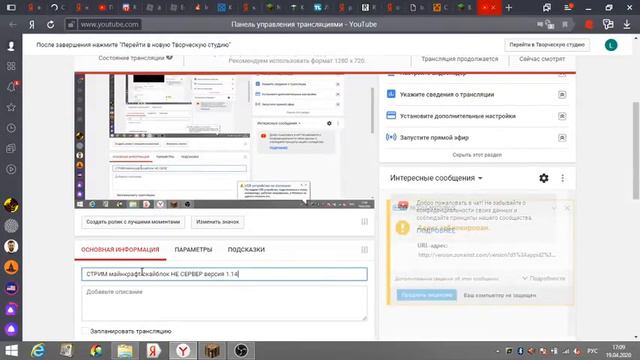The height and width of the screenshot is (360, 640).
Task: Click panel icon at right of tabs row
Action: click(x=364, y=249)
